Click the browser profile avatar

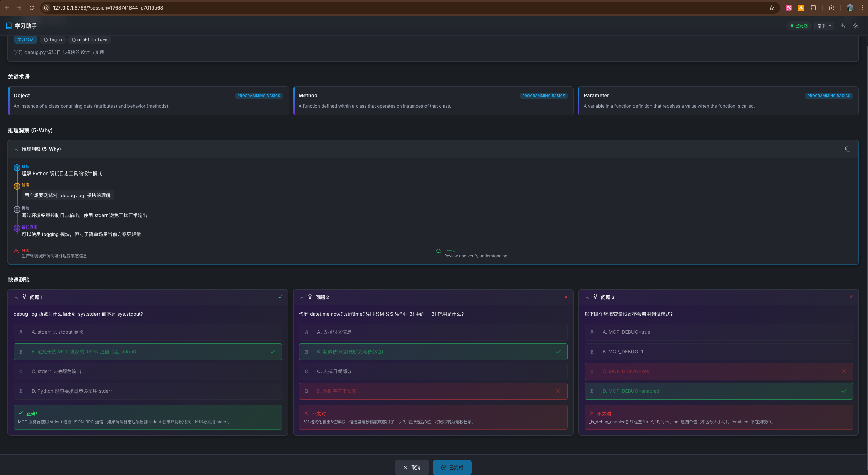(x=850, y=7)
